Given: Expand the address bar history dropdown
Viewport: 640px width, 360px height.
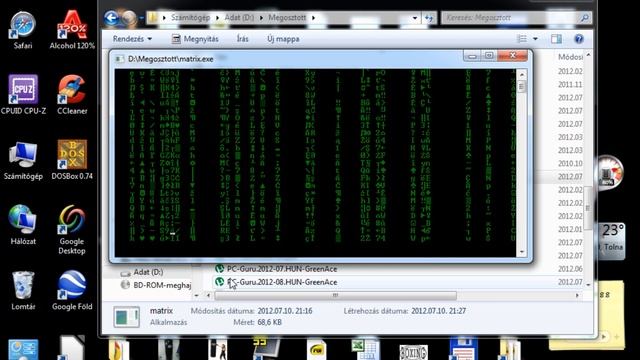Looking at the screenshot, I should (415, 18).
